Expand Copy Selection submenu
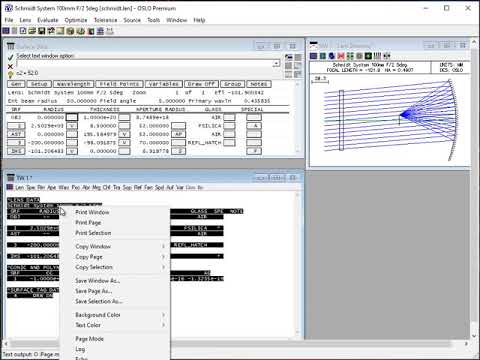Screen dimensions: 480x360 pos(114,267)
